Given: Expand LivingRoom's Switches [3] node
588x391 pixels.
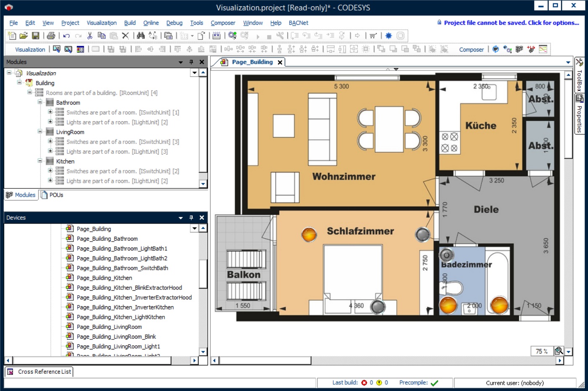Looking at the screenshot, I should pos(50,141).
